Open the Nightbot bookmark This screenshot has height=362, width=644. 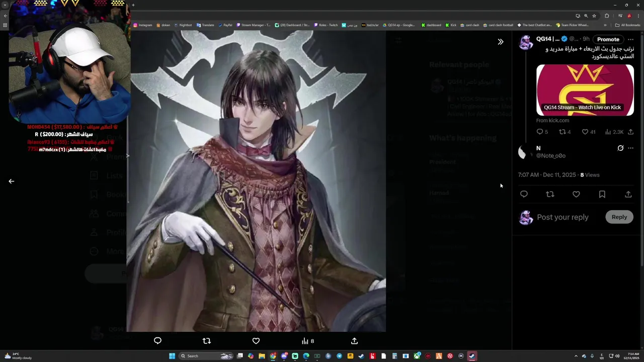click(x=183, y=25)
